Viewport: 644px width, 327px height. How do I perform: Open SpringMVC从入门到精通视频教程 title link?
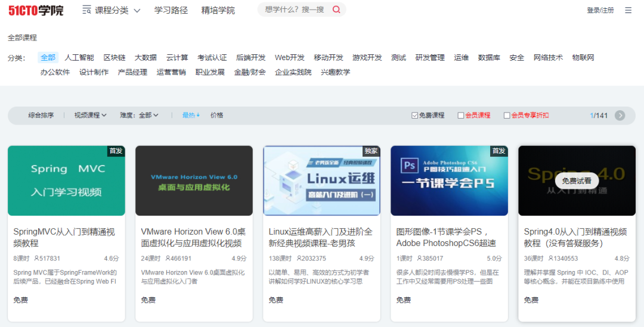tap(64, 238)
